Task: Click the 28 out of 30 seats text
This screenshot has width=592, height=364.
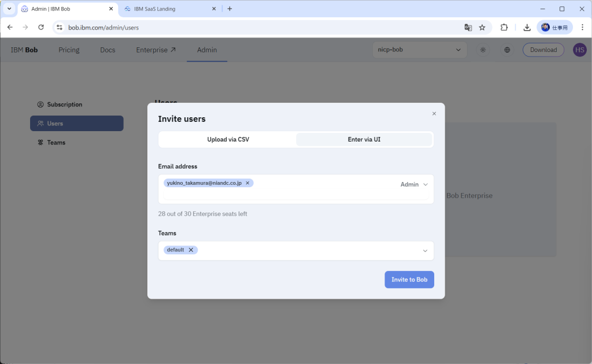Action: [x=202, y=214]
